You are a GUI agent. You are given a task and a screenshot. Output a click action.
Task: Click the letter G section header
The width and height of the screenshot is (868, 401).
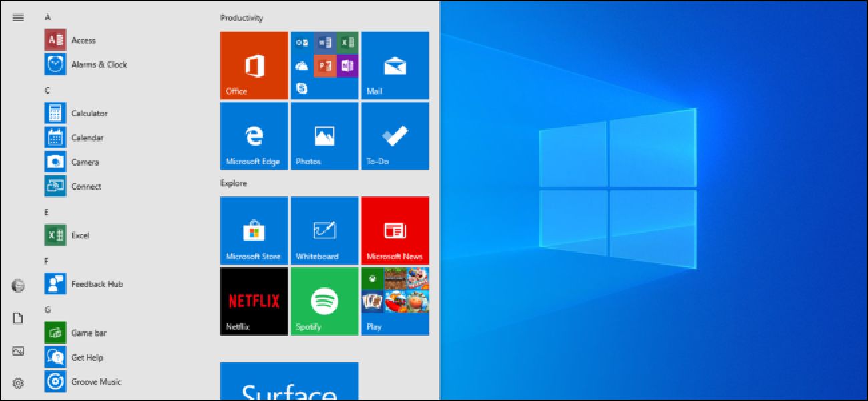click(47, 309)
